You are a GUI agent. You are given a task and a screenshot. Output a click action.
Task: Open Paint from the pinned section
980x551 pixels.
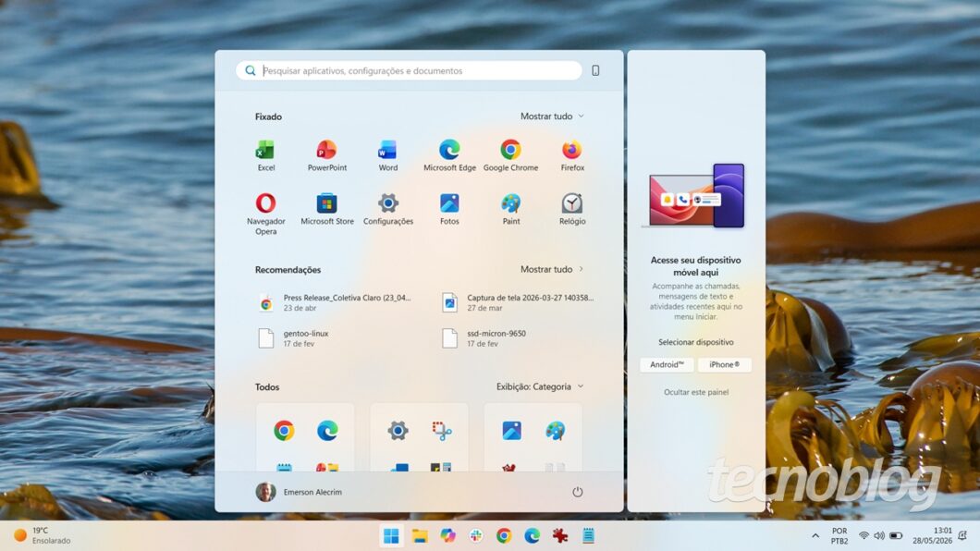point(510,209)
